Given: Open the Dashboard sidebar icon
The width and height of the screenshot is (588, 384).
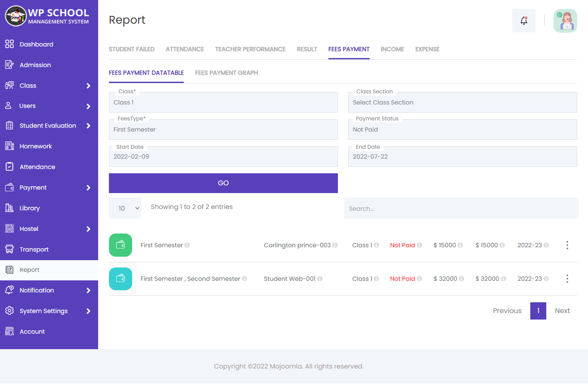Looking at the screenshot, I should tap(9, 44).
